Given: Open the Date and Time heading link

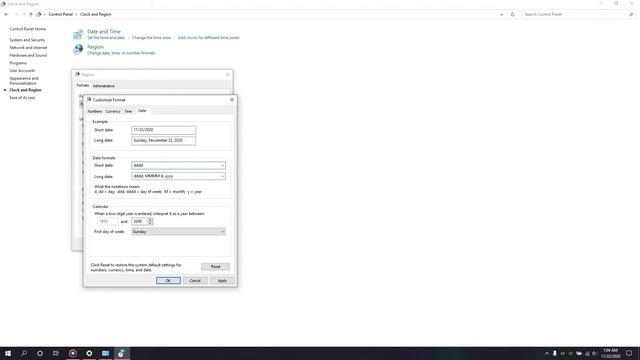Looking at the screenshot, I should click(104, 31).
